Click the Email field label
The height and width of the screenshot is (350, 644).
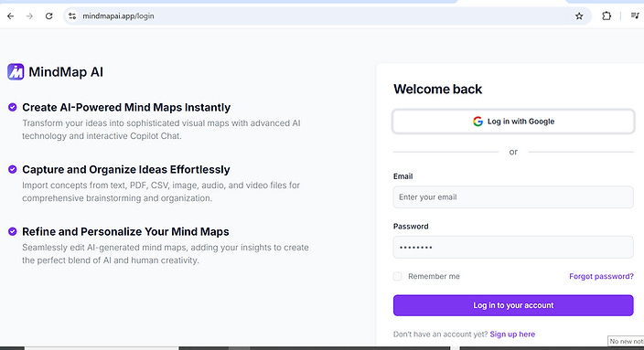coord(402,176)
